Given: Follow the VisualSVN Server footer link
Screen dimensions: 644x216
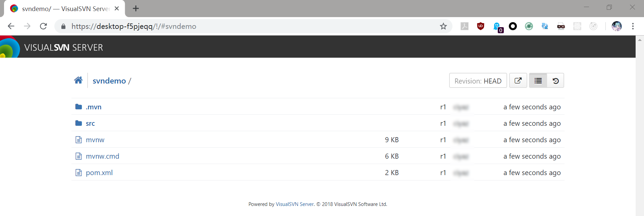Looking at the screenshot, I should click(294, 204).
